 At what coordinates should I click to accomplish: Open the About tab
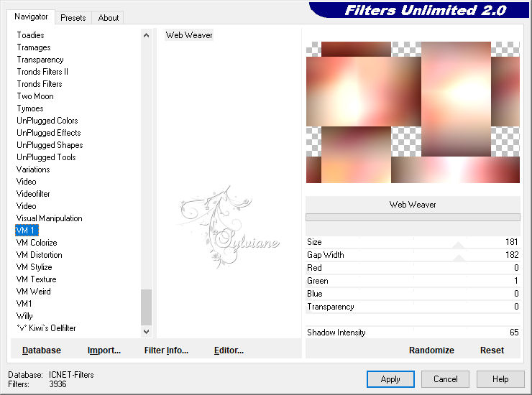(109, 18)
